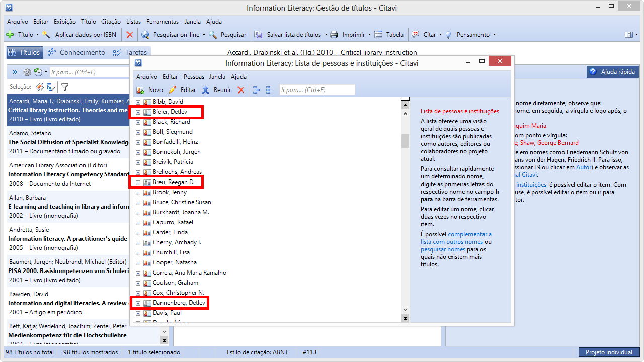Click the pesquisar nomes link
Image resolution: width=644 pixels, height=362 pixels.
click(443, 249)
